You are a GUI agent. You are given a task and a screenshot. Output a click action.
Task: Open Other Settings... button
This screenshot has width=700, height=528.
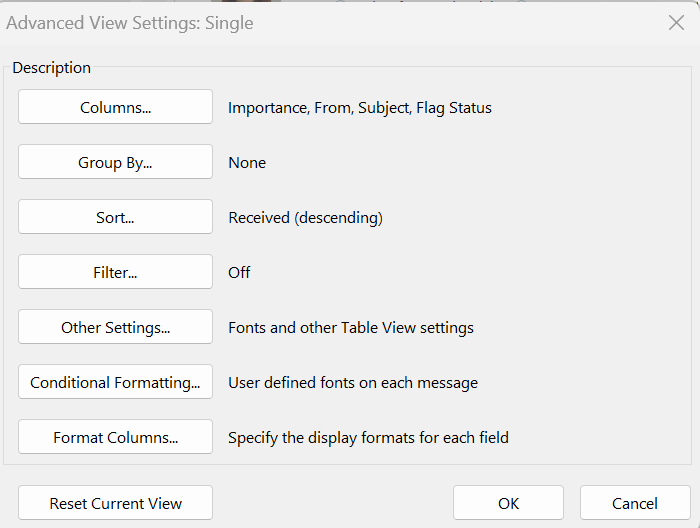coord(115,327)
